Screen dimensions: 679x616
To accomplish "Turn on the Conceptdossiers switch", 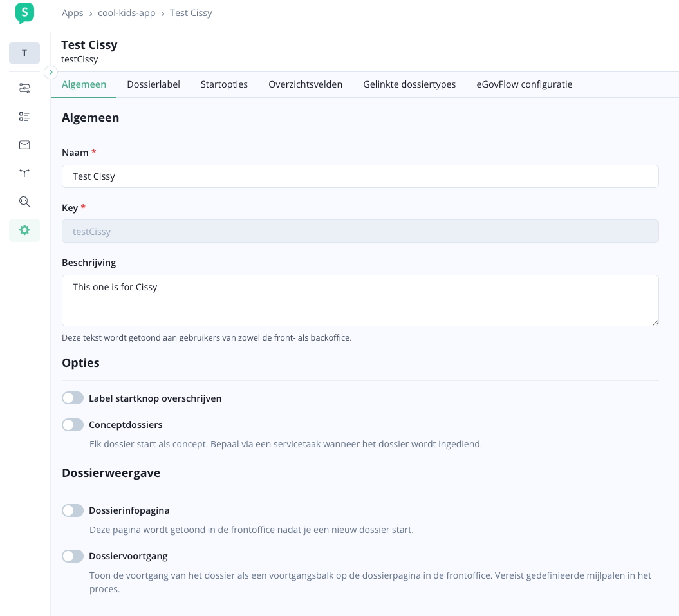I will click(73, 425).
